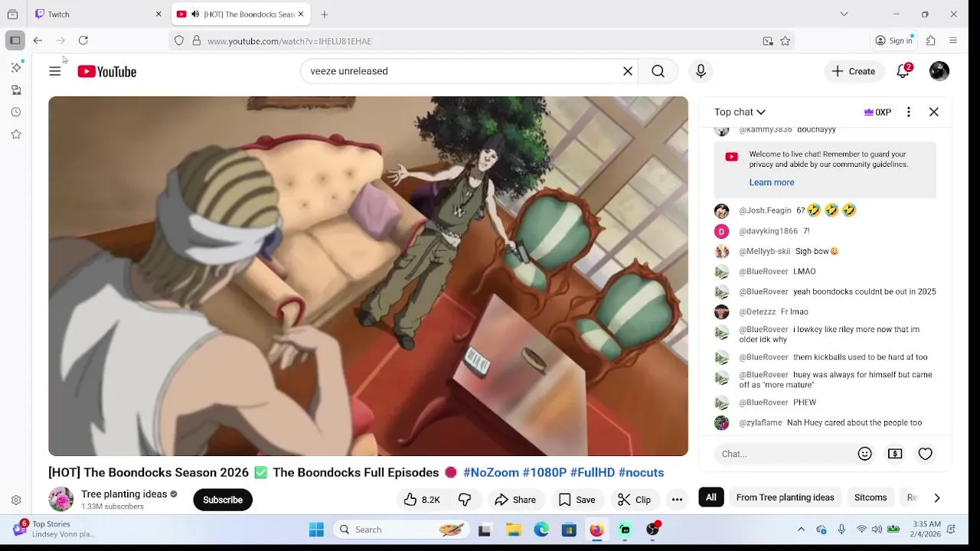This screenshot has width=980, height=551.
Task: List all tabs dropdown arrow
Action: pyautogui.click(x=844, y=14)
